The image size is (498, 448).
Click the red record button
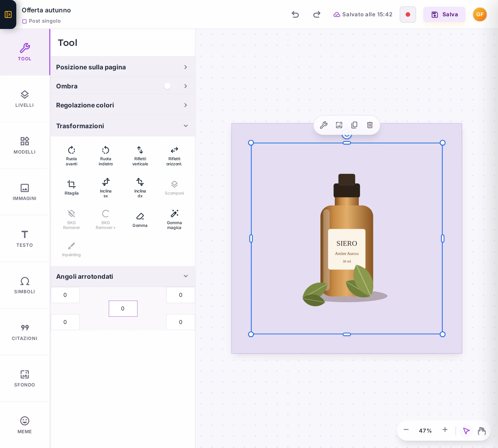click(408, 14)
